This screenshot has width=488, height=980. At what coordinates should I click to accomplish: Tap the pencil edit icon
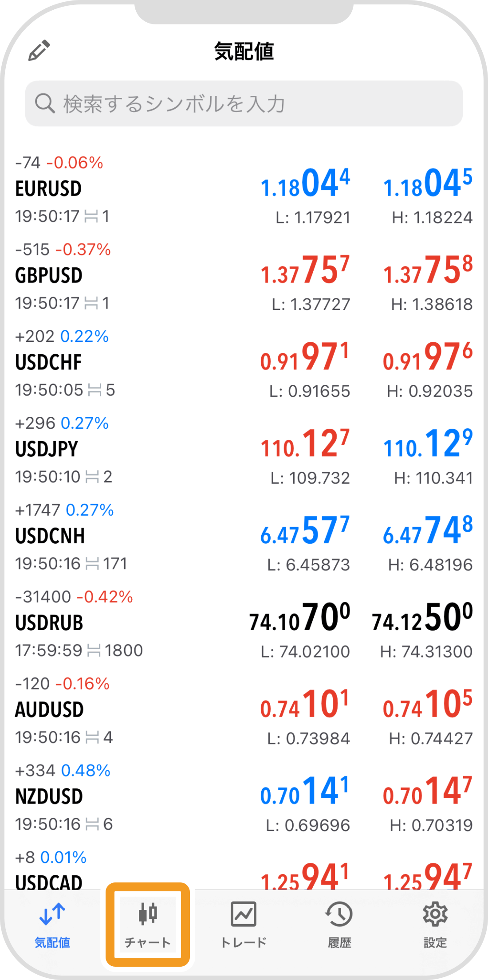pos(39,51)
